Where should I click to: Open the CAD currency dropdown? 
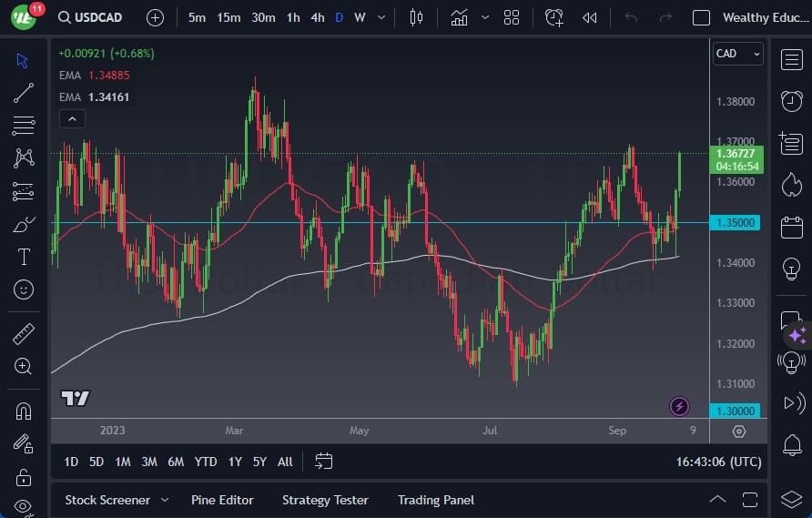(x=737, y=54)
